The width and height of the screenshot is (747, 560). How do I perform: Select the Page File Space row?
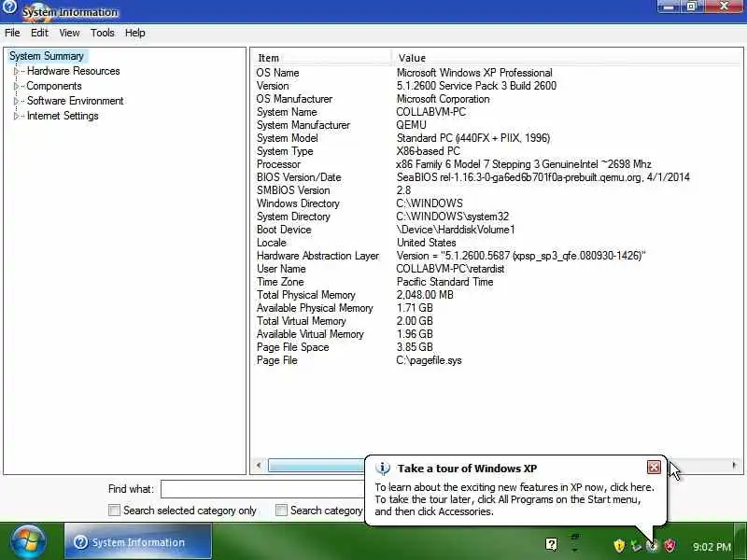point(497,347)
